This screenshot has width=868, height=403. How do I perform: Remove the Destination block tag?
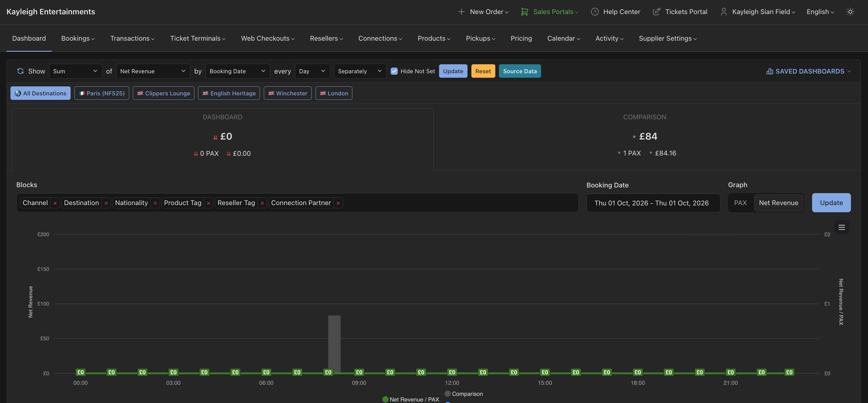(106, 203)
